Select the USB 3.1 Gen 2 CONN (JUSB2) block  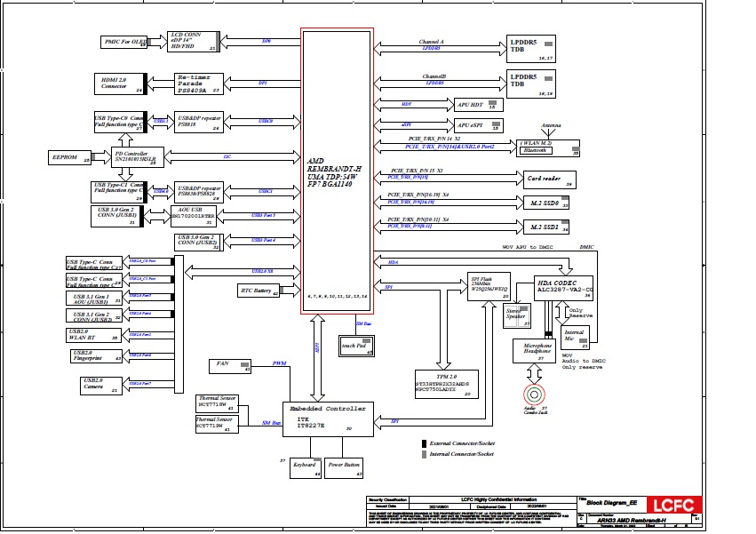[94, 315]
